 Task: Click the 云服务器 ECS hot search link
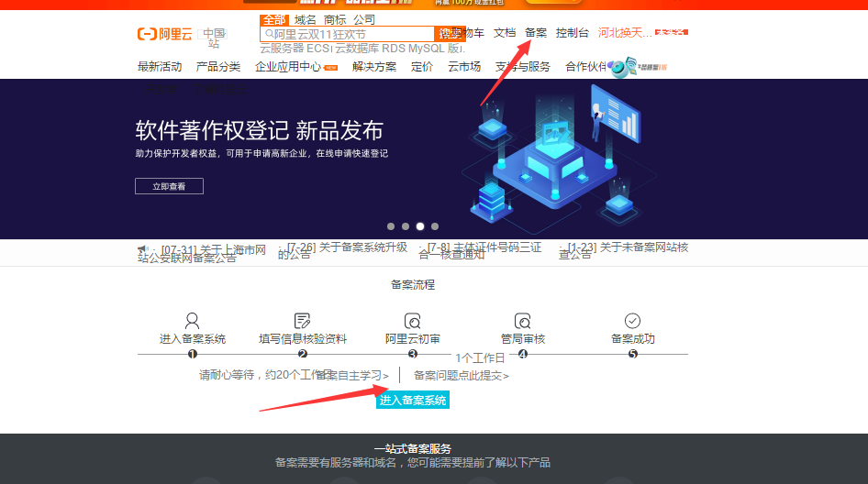(295, 49)
